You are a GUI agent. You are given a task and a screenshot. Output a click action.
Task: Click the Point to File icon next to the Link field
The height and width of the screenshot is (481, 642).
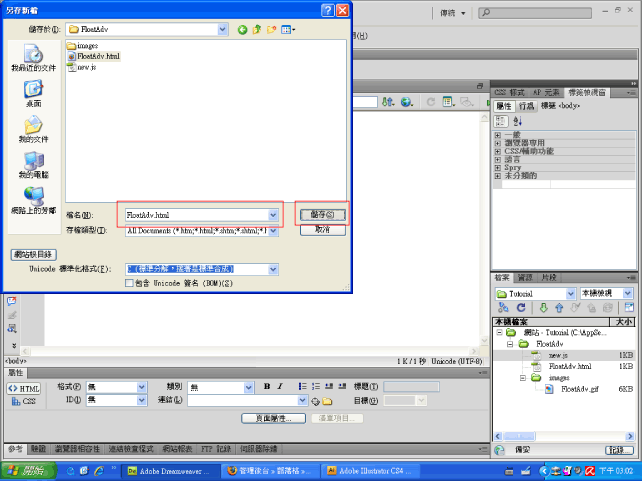[x=315, y=402]
